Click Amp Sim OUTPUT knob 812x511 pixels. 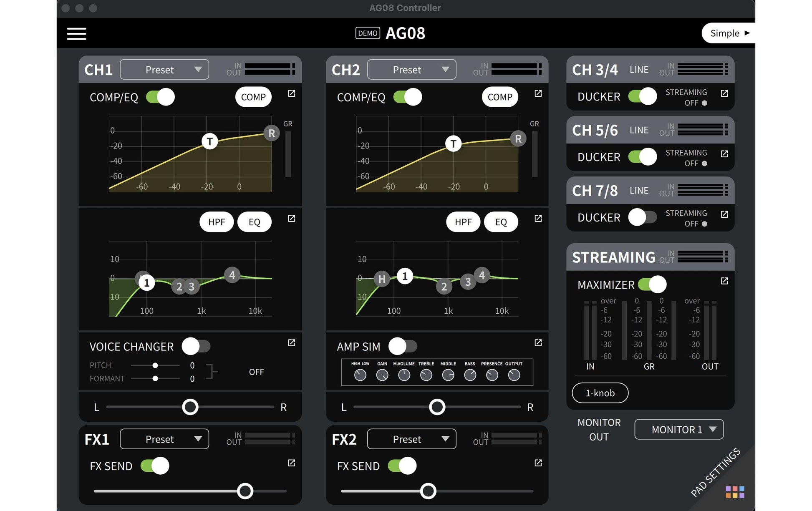[514, 375]
